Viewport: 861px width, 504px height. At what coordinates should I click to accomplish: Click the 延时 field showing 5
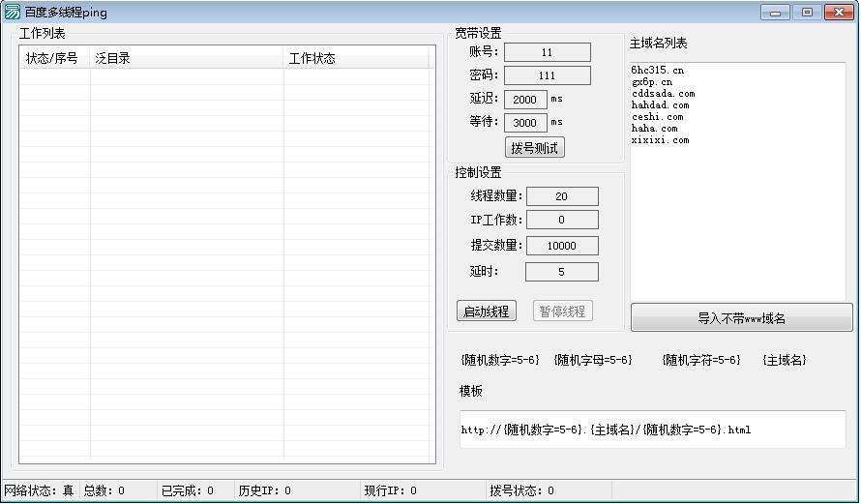tap(562, 272)
